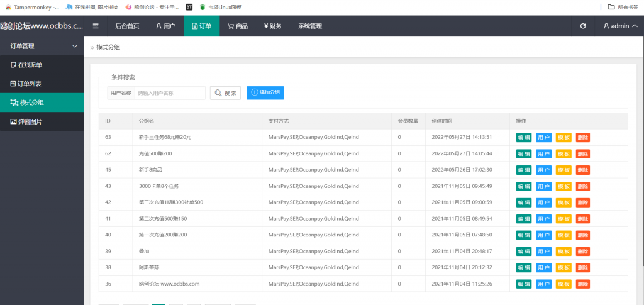Edit group 41 第二次充值500赚150
The width and height of the screenshot is (644, 305).
[524, 219]
